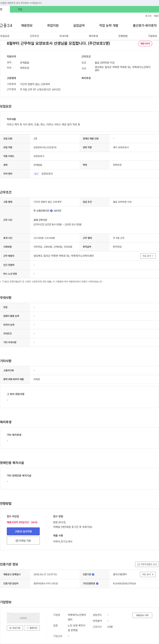Click the 고용24 logo

pyautogui.click(x=6, y=26)
